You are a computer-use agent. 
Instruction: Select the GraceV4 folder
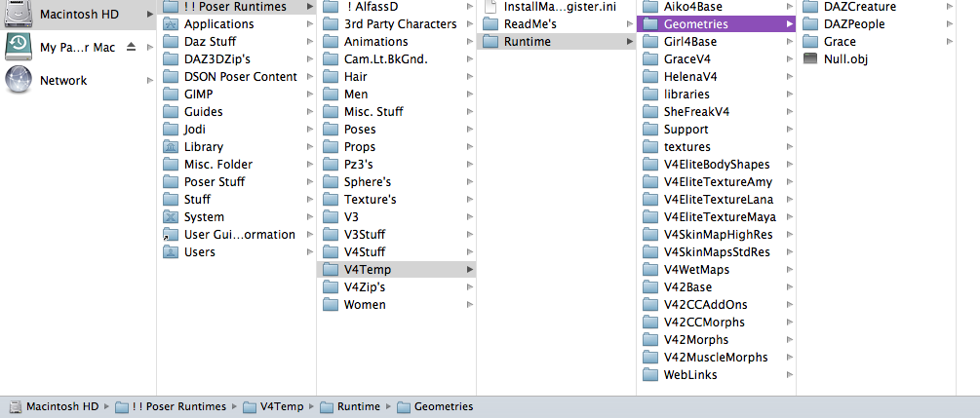click(x=717, y=59)
